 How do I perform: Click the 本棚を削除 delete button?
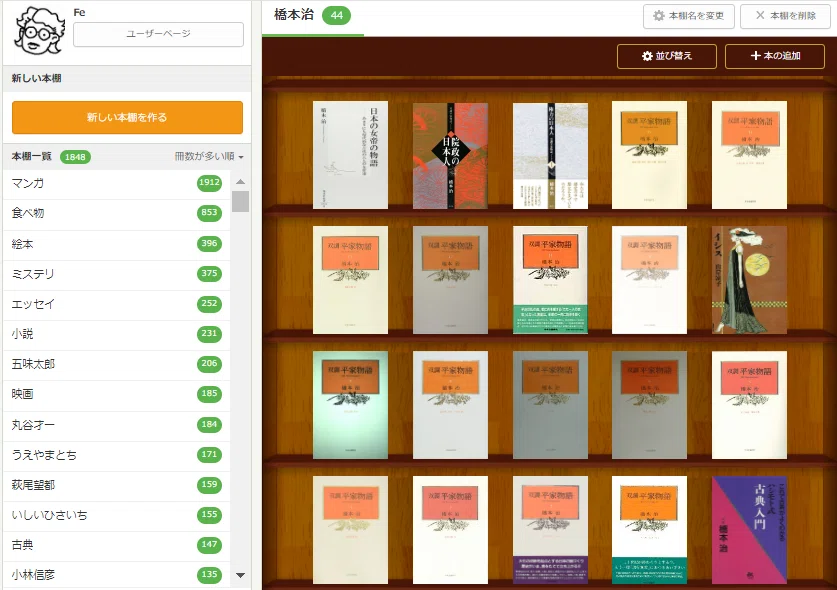(x=786, y=16)
